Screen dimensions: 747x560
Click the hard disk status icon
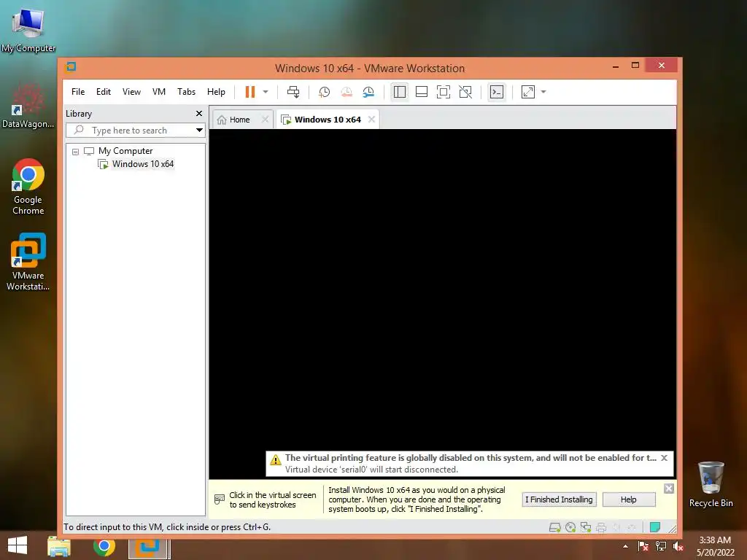(x=555, y=527)
